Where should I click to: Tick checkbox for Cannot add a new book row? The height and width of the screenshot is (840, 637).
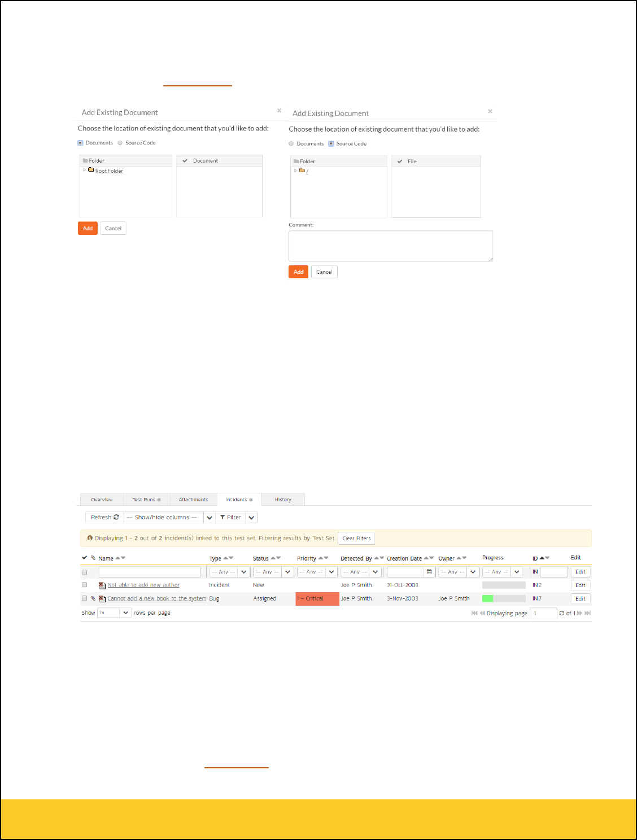pyautogui.click(x=85, y=598)
